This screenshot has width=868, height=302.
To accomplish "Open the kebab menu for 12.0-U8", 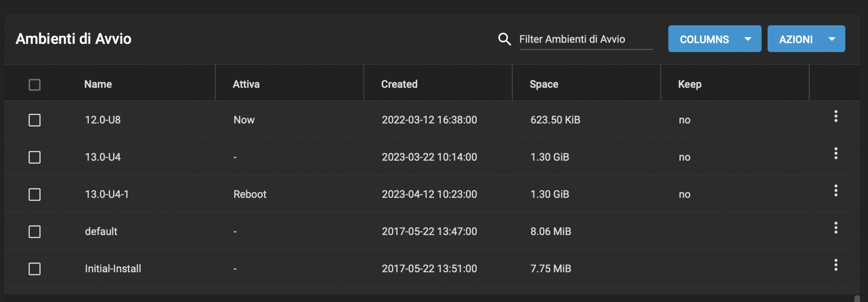I will tap(835, 116).
